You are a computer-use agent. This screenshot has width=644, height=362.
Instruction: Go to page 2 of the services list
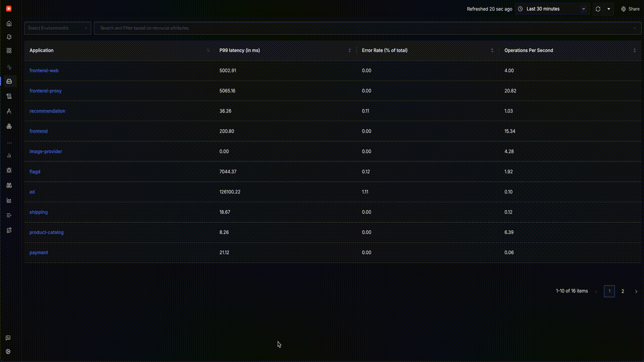tap(622, 291)
